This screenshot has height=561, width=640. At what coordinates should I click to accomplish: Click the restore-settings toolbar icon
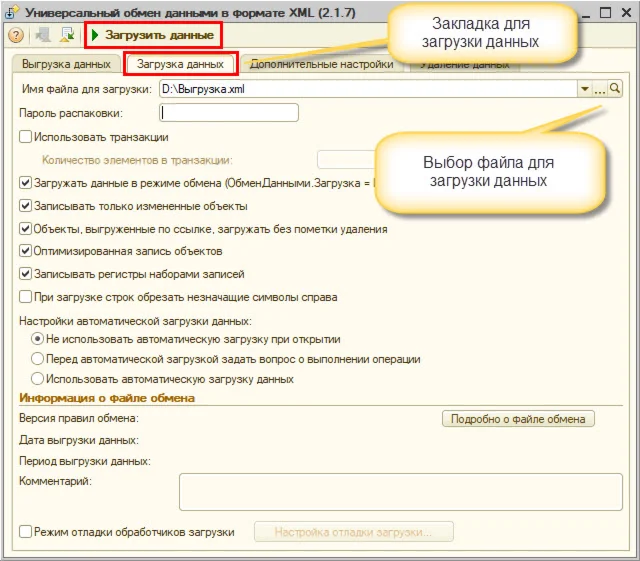tap(67, 35)
